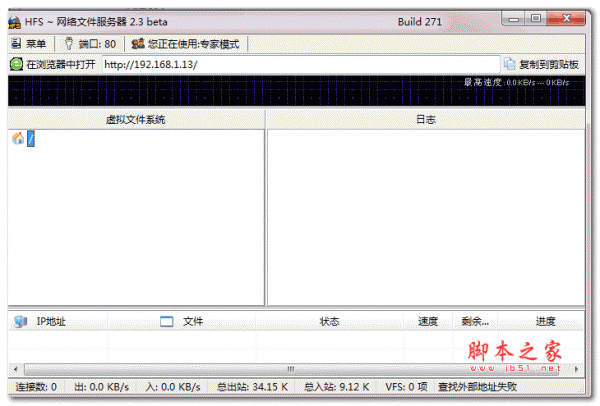Sort by IP地址 column header
The width and height of the screenshot is (600, 406).
(x=58, y=321)
